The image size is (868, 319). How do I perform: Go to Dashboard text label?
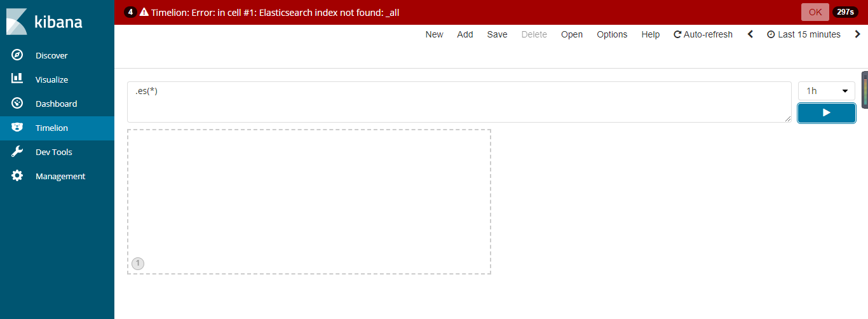(x=56, y=104)
